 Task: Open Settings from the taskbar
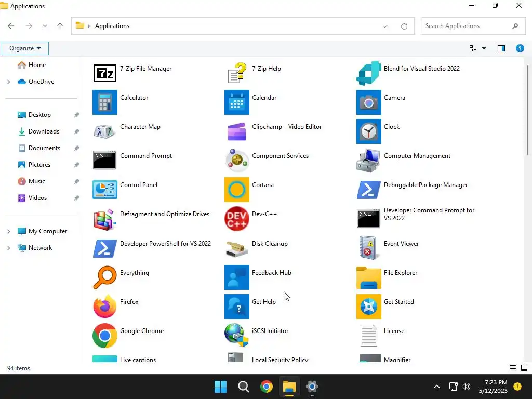[312, 387]
